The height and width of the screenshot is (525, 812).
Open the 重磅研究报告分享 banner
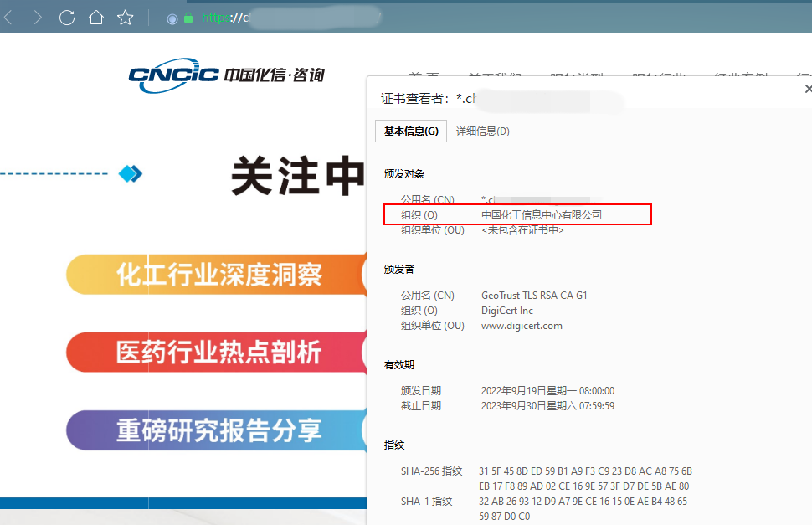click(x=218, y=430)
